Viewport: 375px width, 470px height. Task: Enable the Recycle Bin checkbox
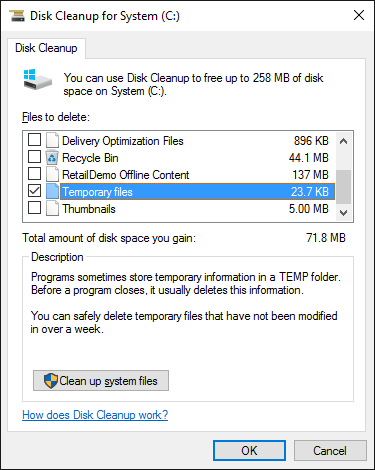click(34, 157)
